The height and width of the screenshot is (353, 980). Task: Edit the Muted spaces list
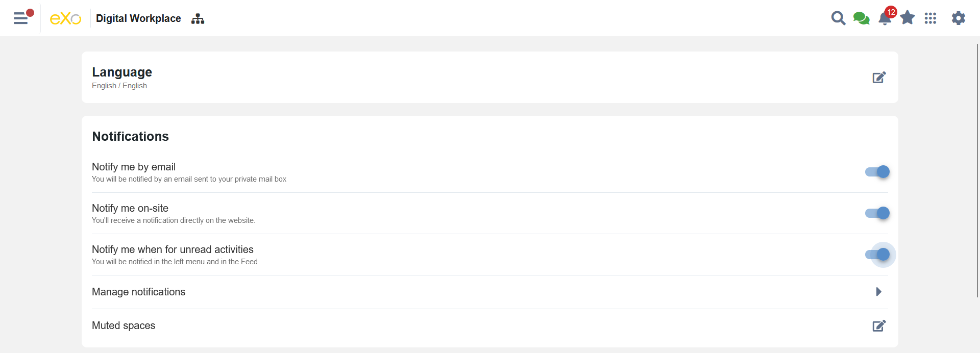point(878,326)
